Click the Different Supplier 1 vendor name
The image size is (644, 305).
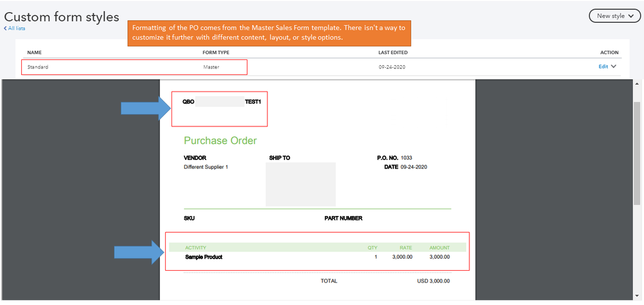[206, 167]
